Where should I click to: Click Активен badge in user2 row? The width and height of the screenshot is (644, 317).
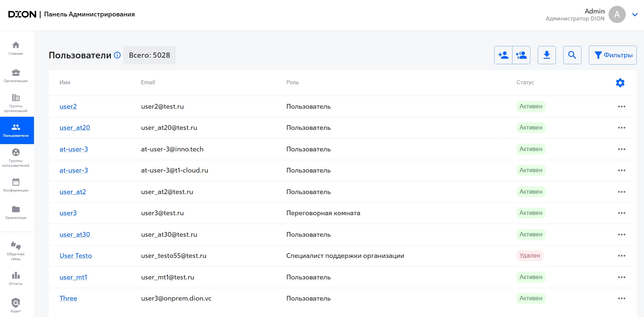[x=531, y=107]
